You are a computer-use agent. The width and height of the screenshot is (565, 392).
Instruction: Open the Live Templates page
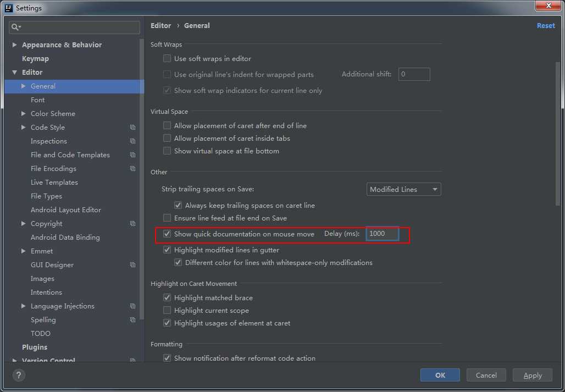(54, 183)
